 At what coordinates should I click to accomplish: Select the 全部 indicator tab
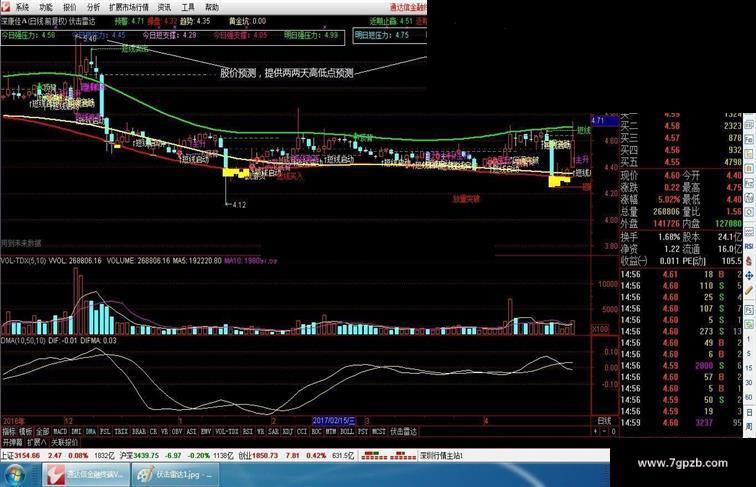pyautogui.click(x=42, y=432)
